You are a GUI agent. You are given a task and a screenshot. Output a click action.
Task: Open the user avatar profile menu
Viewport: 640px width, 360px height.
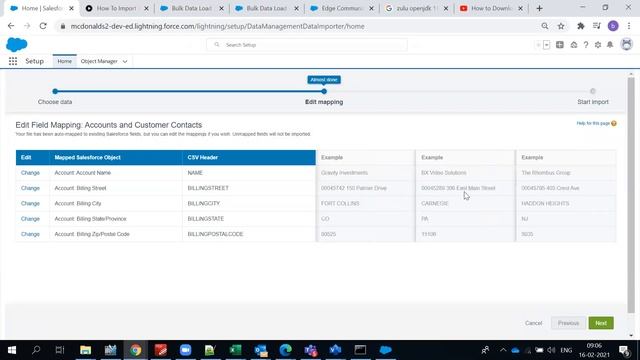(x=627, y=44)
